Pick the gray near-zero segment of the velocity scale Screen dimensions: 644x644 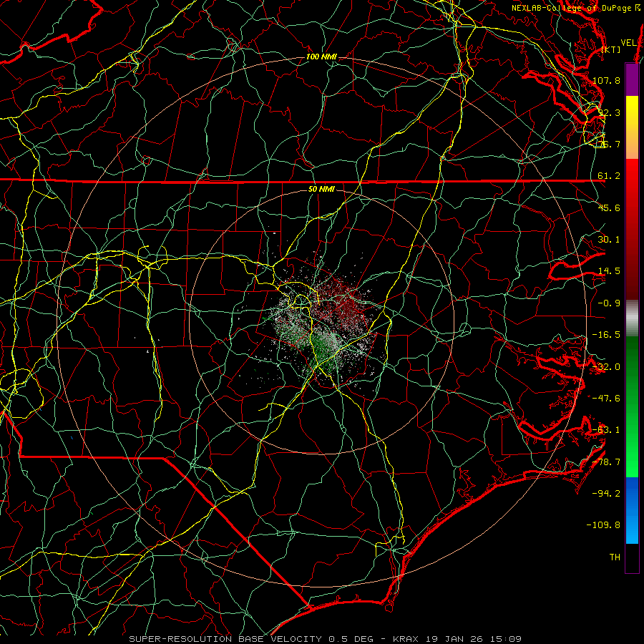632,318
